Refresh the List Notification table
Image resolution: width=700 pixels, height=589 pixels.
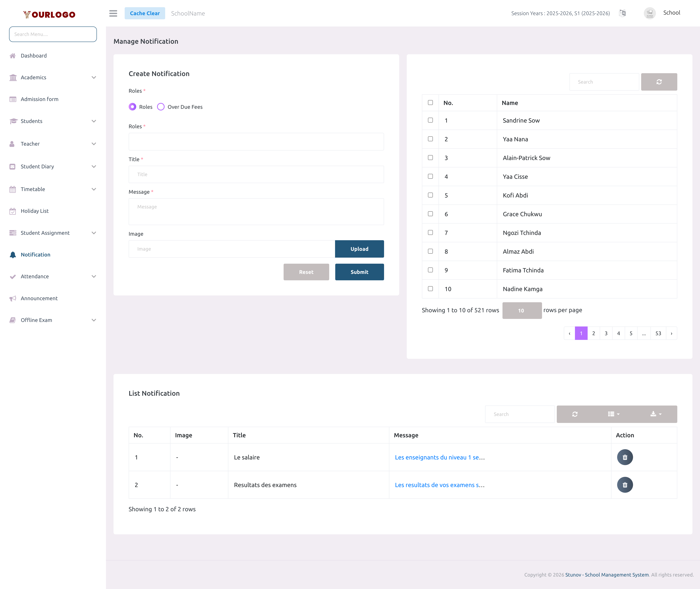tap(575, 414)
